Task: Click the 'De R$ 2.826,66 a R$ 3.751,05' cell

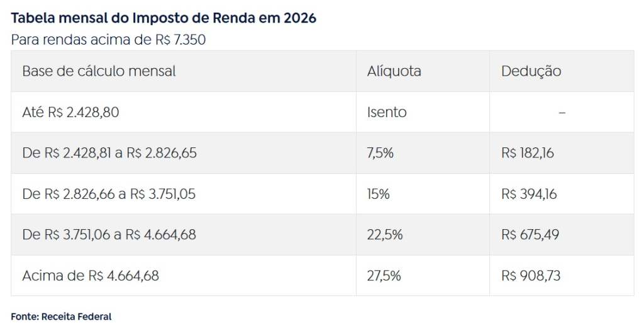Action: [x=109, y=194]
